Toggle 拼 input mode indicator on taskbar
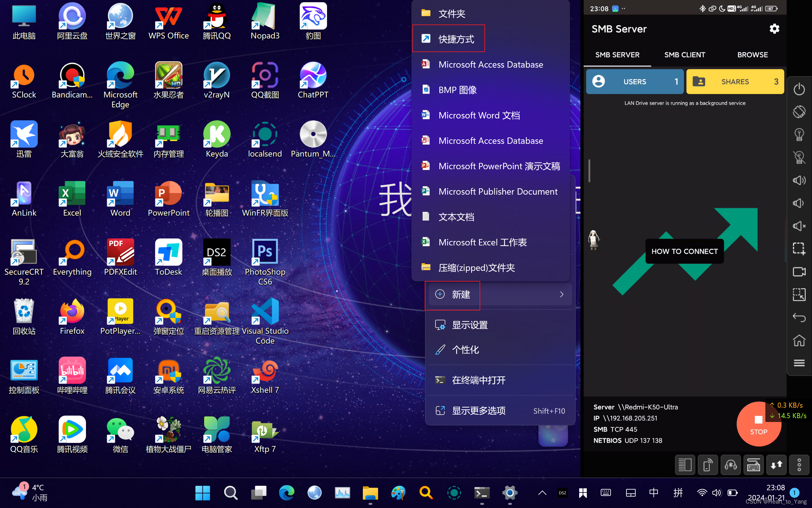Viewport: 812px width, 508px height. 678,493
